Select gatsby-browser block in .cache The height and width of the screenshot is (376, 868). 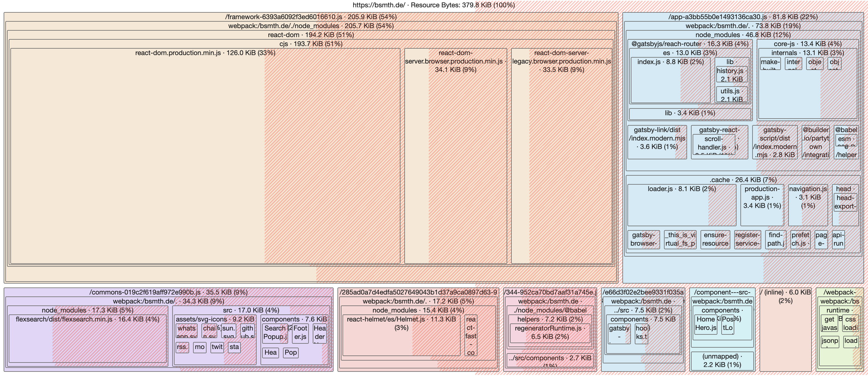pos(643,239)
